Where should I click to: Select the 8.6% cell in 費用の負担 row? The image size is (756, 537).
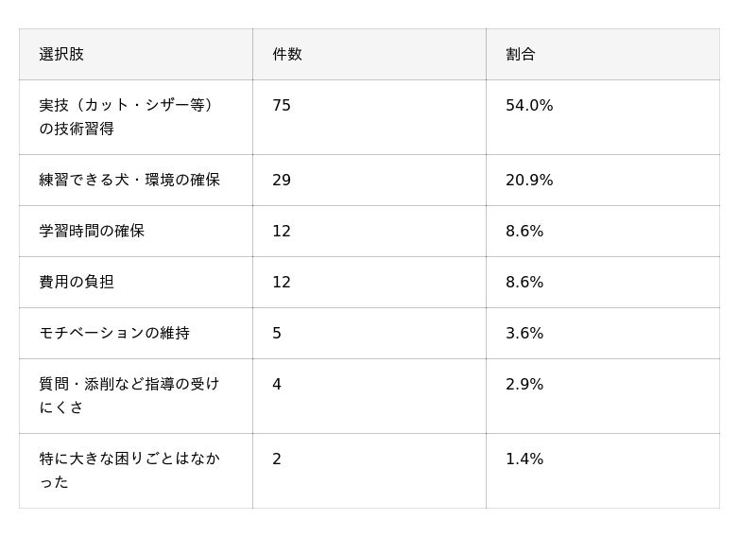pos(603,283)
